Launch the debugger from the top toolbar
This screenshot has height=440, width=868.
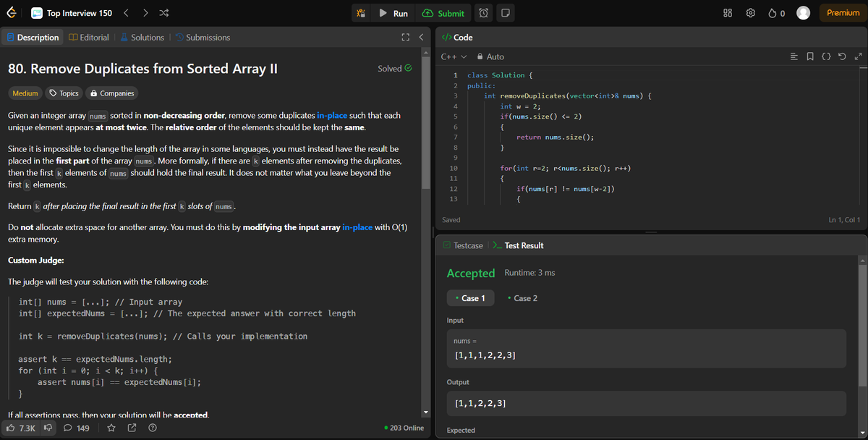pos(361,12)
